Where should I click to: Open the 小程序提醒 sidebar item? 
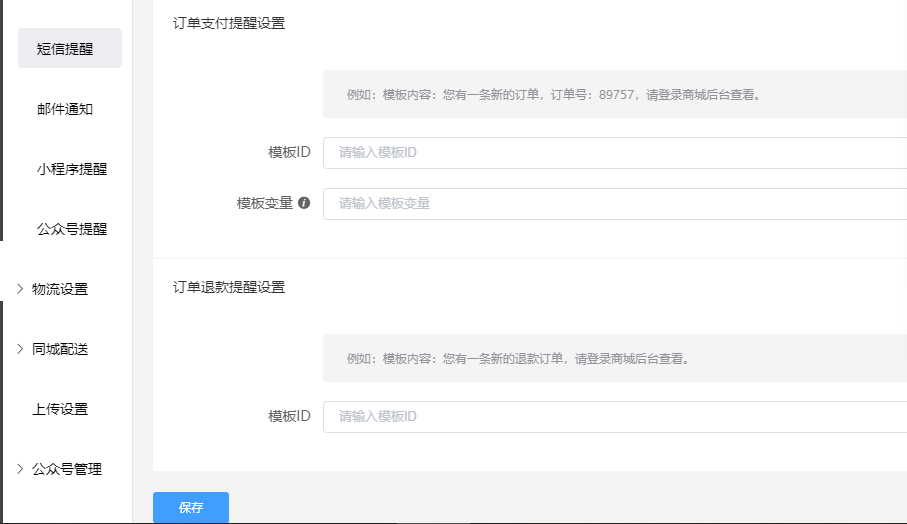pyautogui.click(x=70, y=169)
